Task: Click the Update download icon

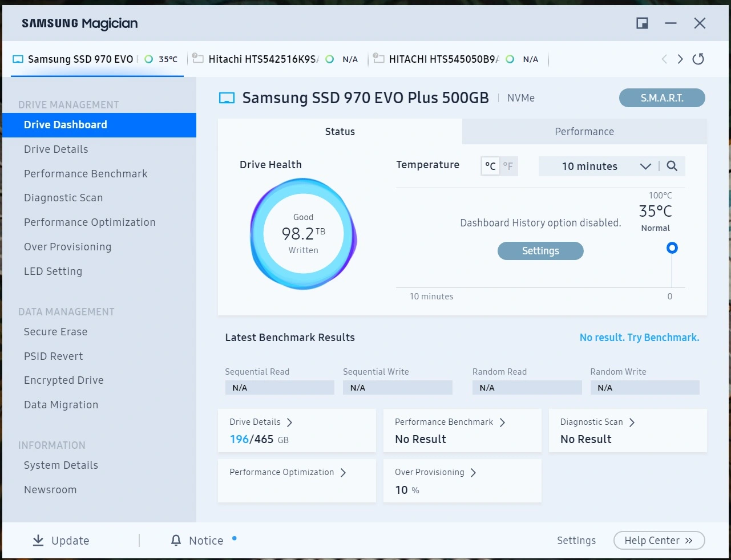Action: 38,541
